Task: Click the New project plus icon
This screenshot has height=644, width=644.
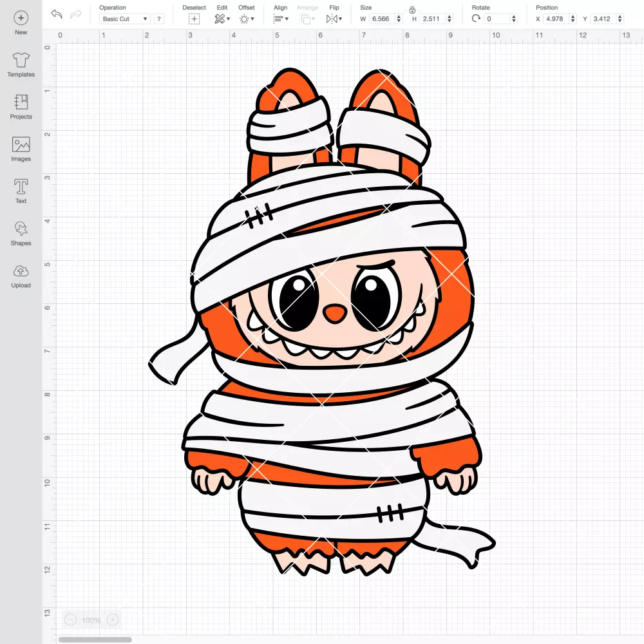Action: (x=21, y=18)
